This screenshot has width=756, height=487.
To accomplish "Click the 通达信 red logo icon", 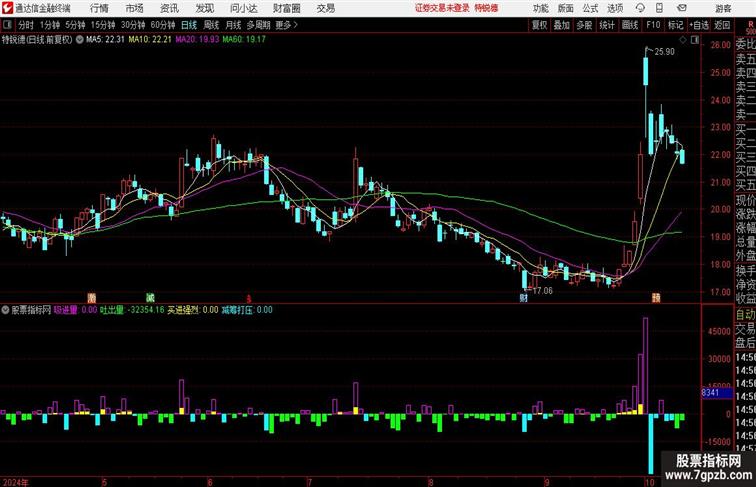I will click(7, 8).
